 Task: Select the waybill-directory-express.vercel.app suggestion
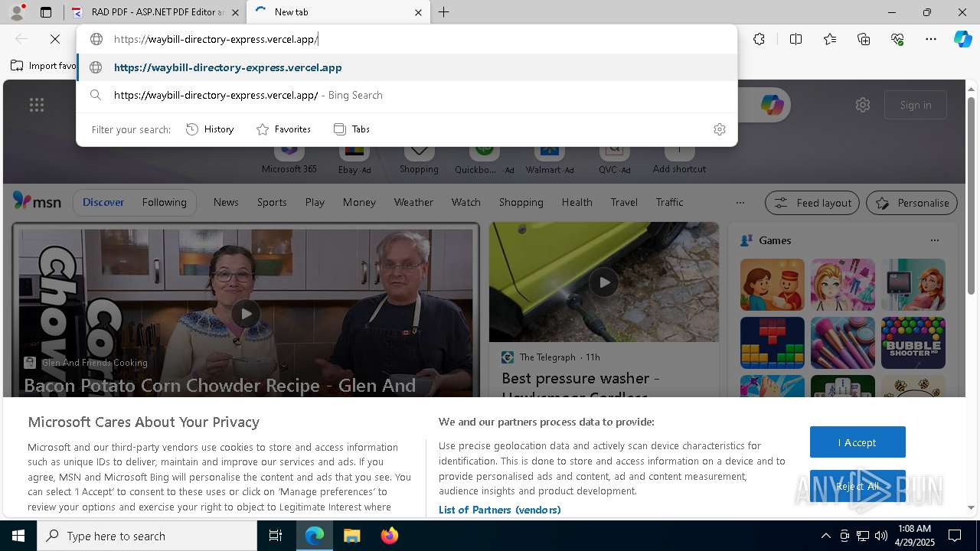tap(407, 67)
